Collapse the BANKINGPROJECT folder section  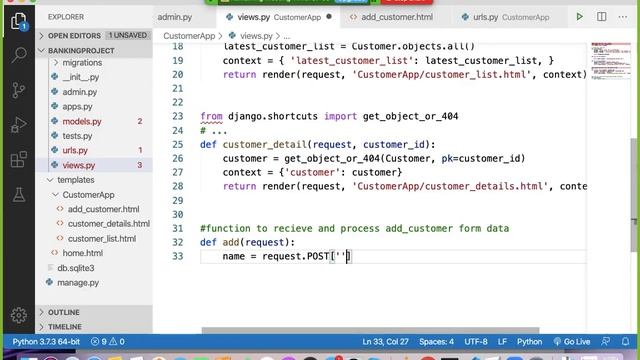(94, 50)
